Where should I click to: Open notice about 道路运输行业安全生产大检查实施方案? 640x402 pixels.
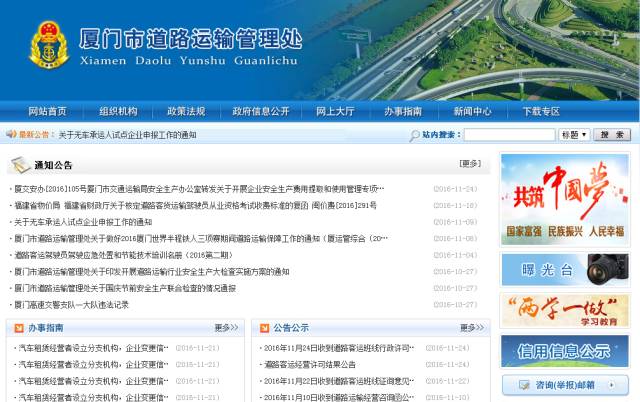(151, 271)
